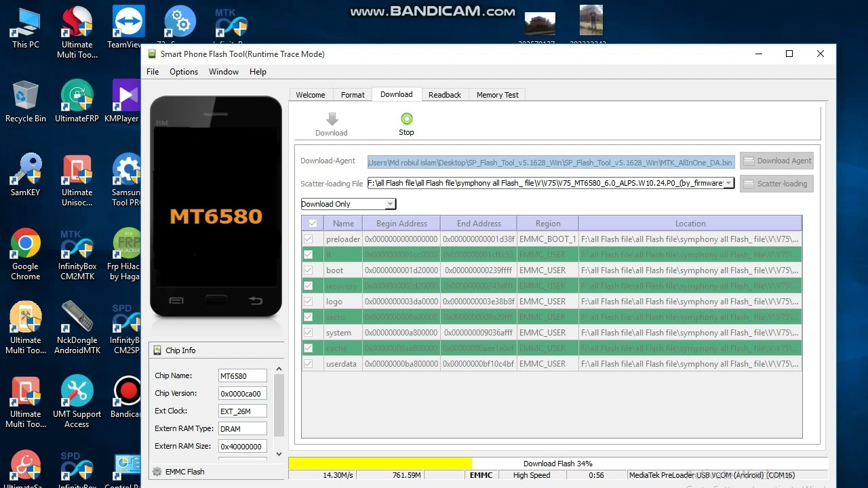The image size is (868, 488).
Task: Toggle the select-all header checkbox
Action: point(313,223)
